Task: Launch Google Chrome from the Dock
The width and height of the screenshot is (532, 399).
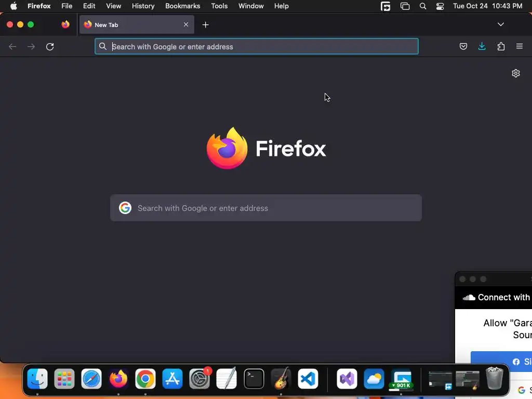Action: tap(145, 379)
